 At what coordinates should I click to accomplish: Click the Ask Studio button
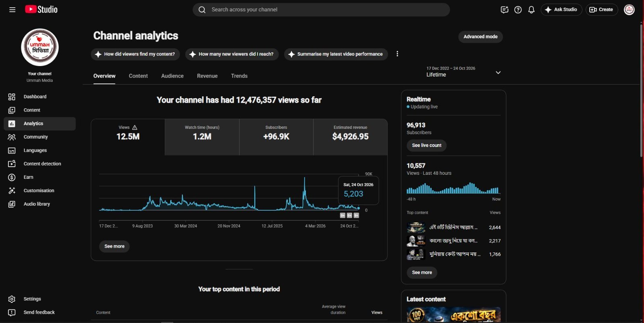pyautogui.click(x=561, y=10)
